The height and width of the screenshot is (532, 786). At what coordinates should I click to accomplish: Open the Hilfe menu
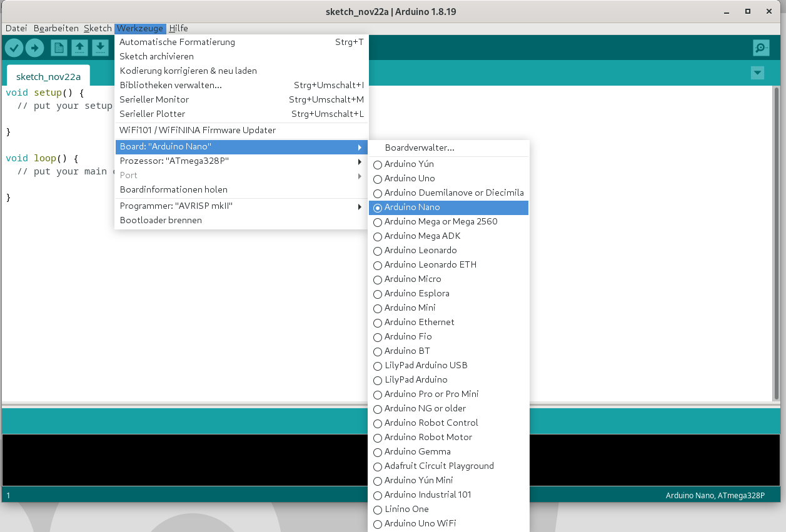(178, 28)
